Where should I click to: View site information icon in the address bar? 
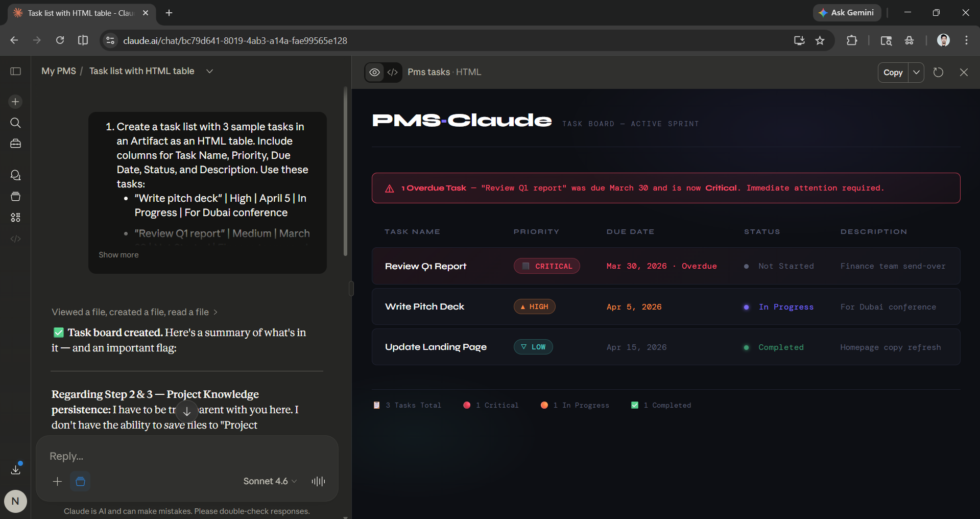coord(110,40)
